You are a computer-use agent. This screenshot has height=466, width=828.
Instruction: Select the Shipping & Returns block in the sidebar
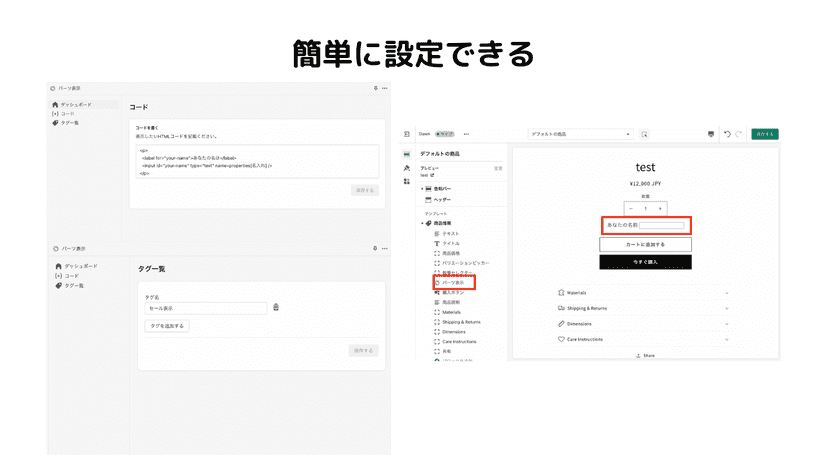pyautogui.click(x=461, y=322)
